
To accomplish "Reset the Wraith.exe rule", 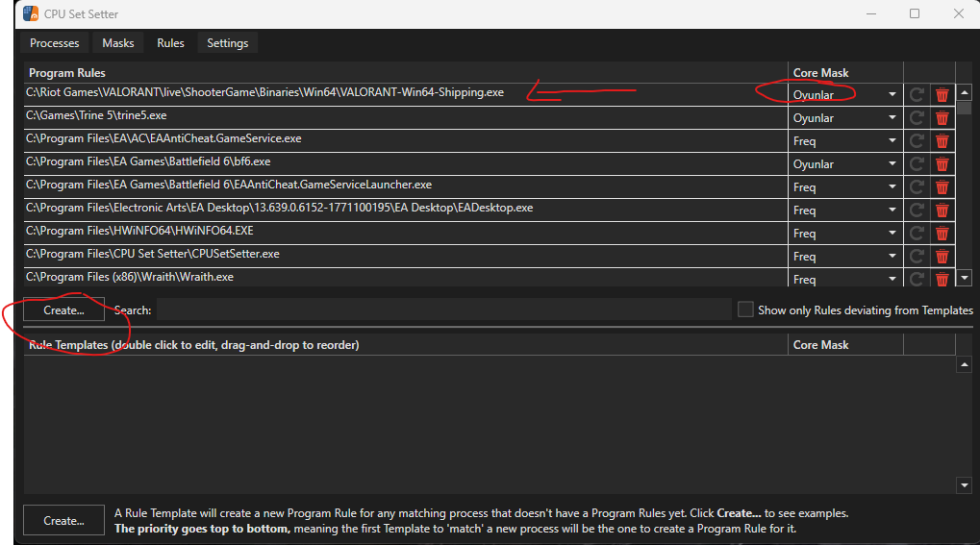I will [x=917, y=279].
